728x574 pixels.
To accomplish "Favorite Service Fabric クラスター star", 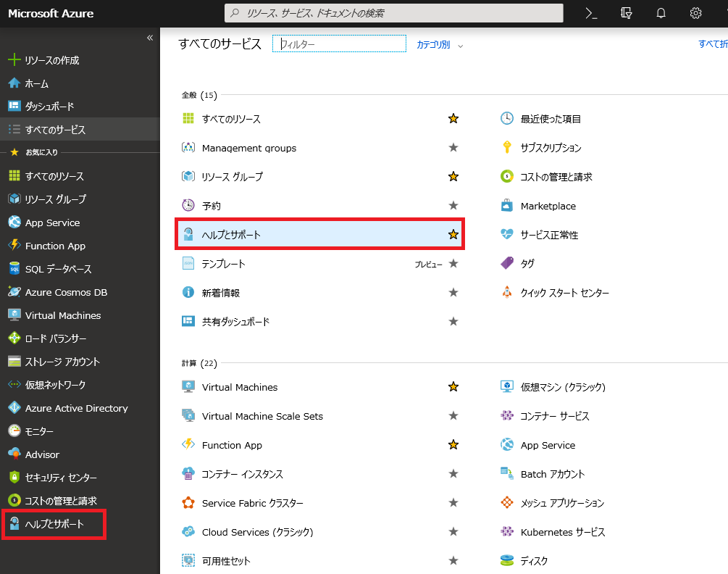I will coord(453,502).
